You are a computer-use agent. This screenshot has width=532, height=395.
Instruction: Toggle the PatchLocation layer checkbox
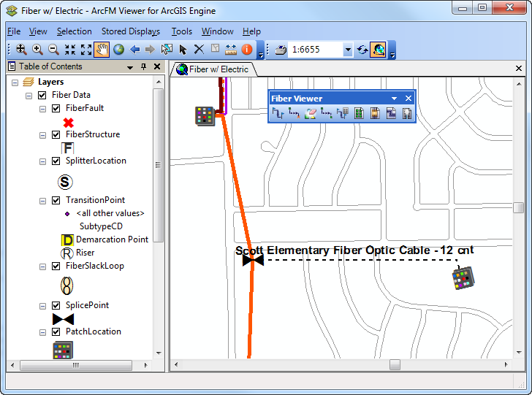point(56,331)
